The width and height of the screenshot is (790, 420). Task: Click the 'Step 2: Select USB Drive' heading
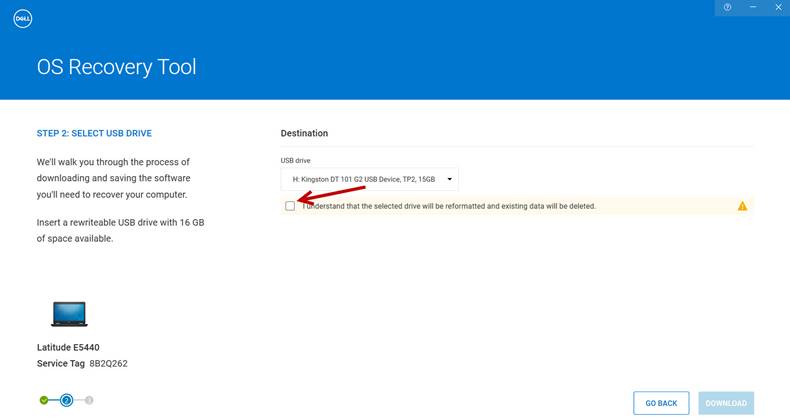click(x=94, y=133)
